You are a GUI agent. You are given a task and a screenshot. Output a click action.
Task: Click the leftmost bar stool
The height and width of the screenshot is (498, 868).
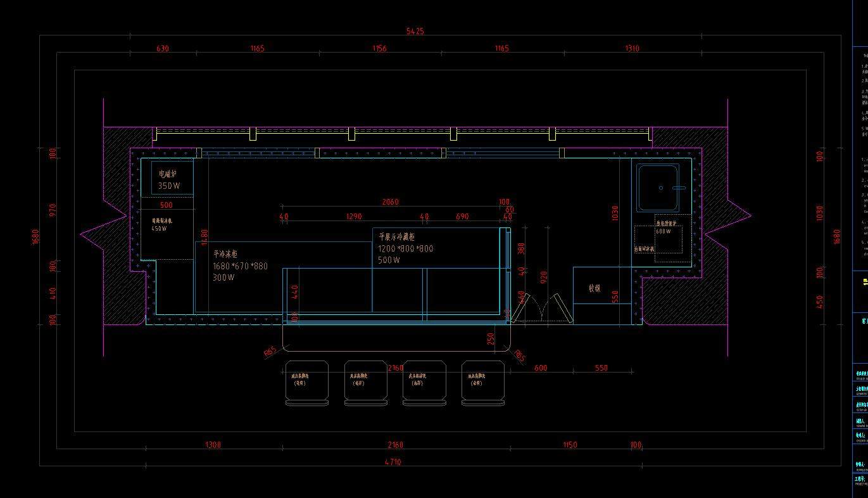[x=306, y=383]
